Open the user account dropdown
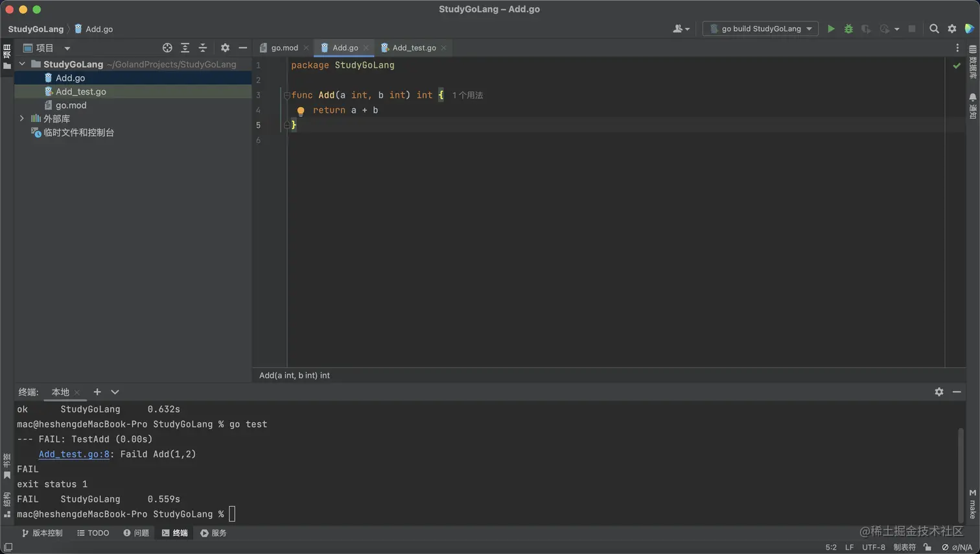This screenshot has width=980, height=554. pos(681,29)
